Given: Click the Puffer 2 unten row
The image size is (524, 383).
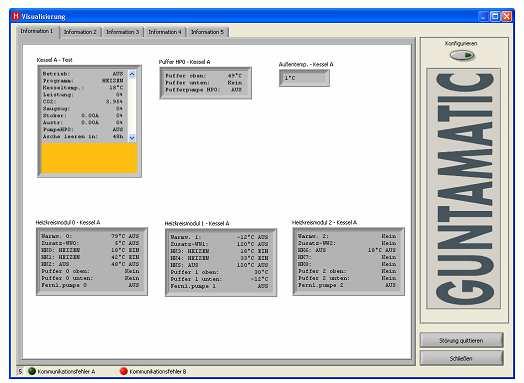Looking at the screenshot, I should [347, 278].
